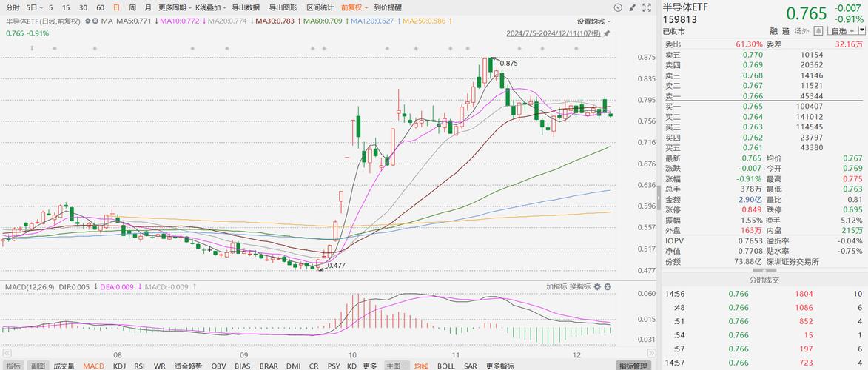Open MACD panel settings gear

tap(597, 286)
